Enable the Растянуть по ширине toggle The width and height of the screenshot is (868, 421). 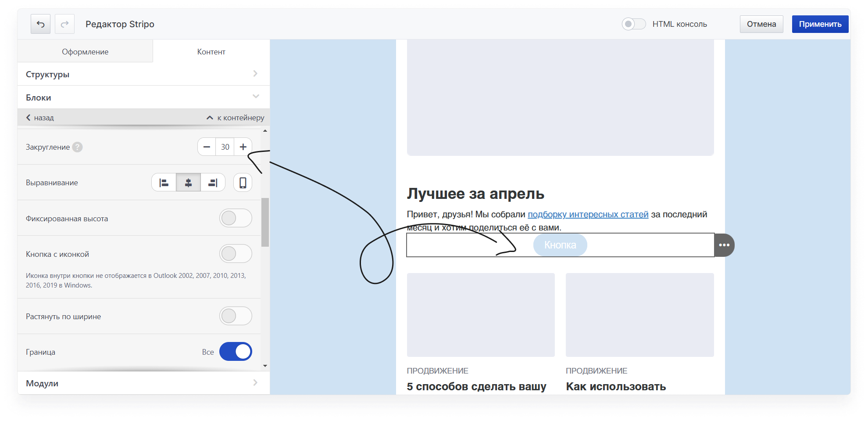pyautogui.click(x=236, y=316)
